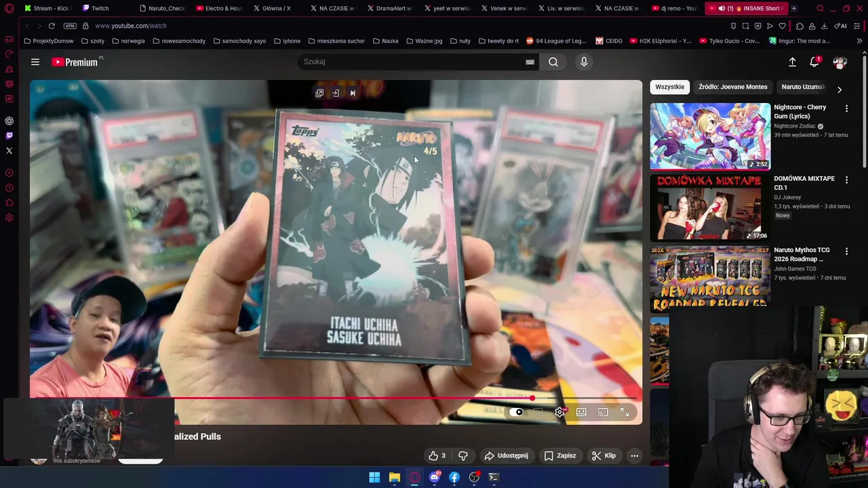Open the DJ Jokerey channel link
The width and height of the screenshot is (868, 488).
[x=787, y=197]
